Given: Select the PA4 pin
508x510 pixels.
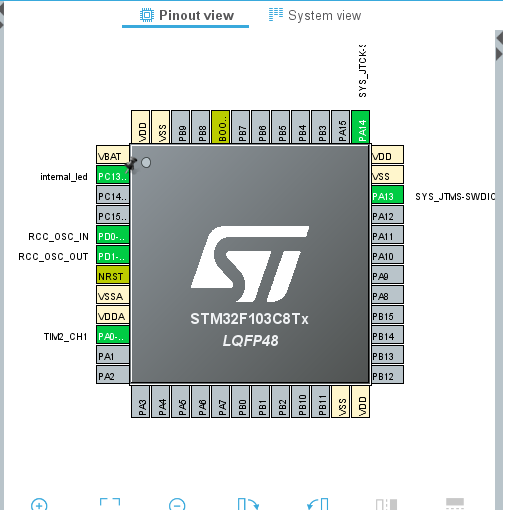Looking at the screenshot, I should pyautogui.click(x=160, y=402).
